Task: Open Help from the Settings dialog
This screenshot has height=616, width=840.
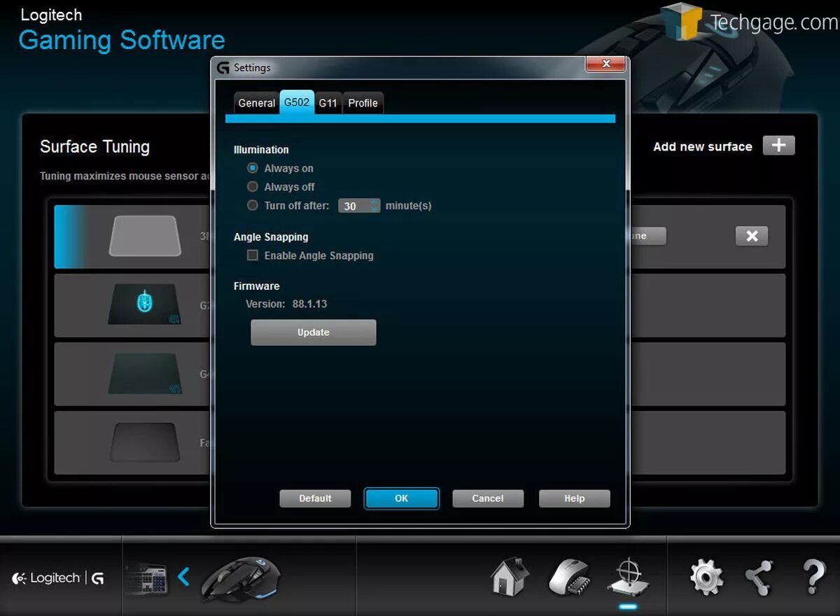Action: click(x=574, y=498)
